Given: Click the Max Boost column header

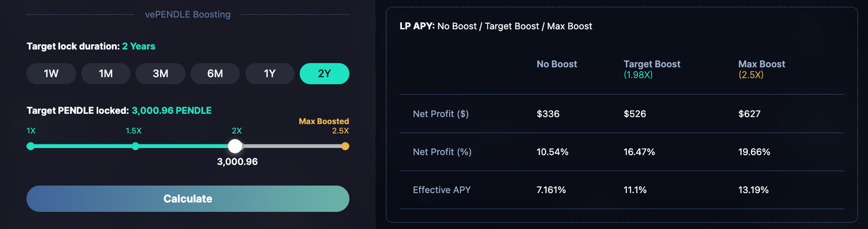Looking at the screenshot, I should (x=762, y=64).
